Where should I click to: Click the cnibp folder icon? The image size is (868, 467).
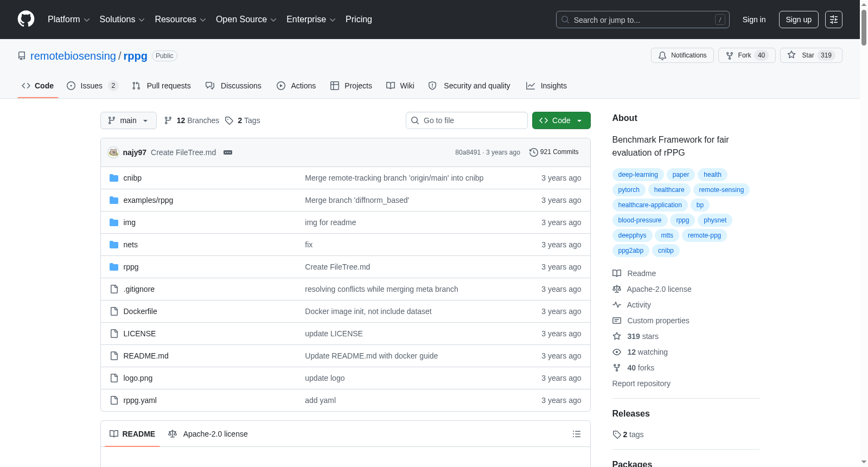pos(114,178)
